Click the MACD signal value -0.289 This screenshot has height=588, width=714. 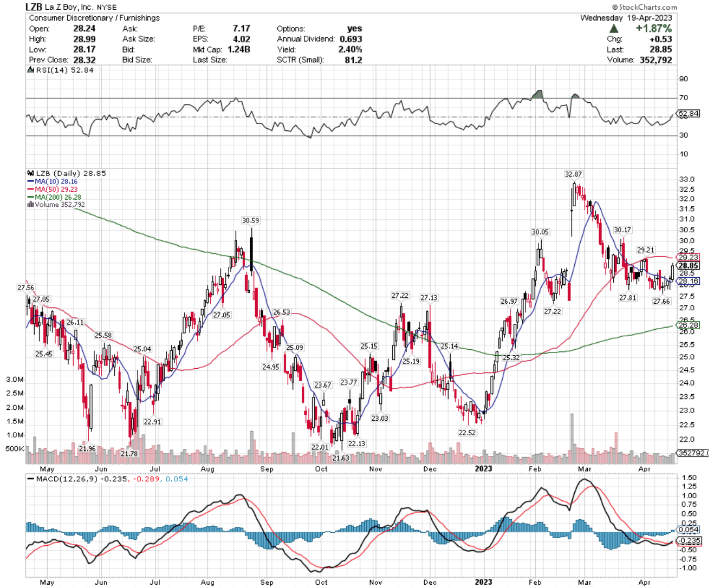click(x=146, y=479)
